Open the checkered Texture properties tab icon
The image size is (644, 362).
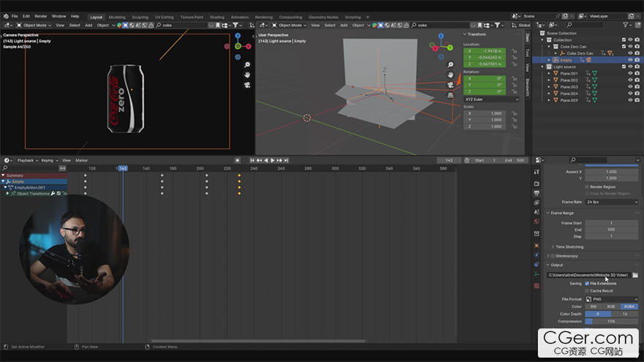(536, 286)
